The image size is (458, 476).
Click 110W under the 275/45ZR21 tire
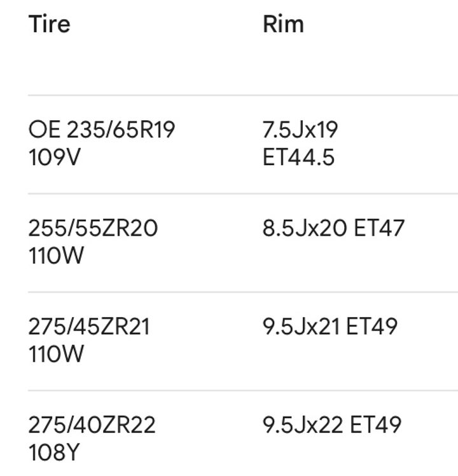pos(56,354)
